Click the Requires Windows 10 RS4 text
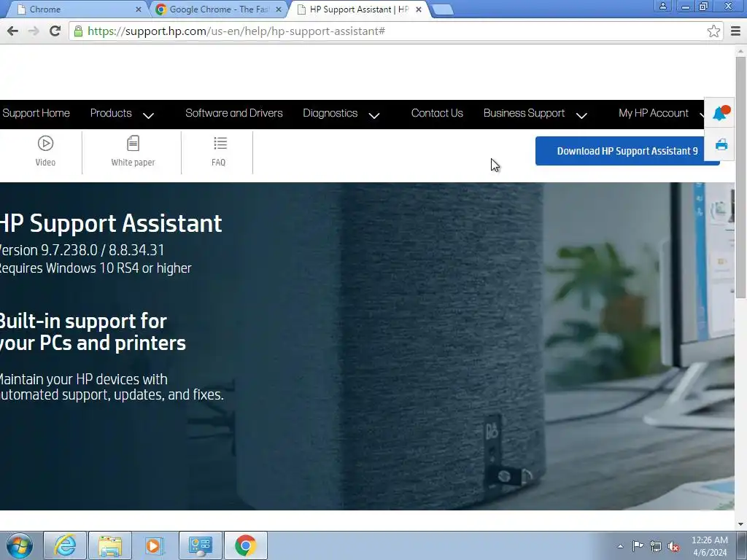 coord(96,268)
